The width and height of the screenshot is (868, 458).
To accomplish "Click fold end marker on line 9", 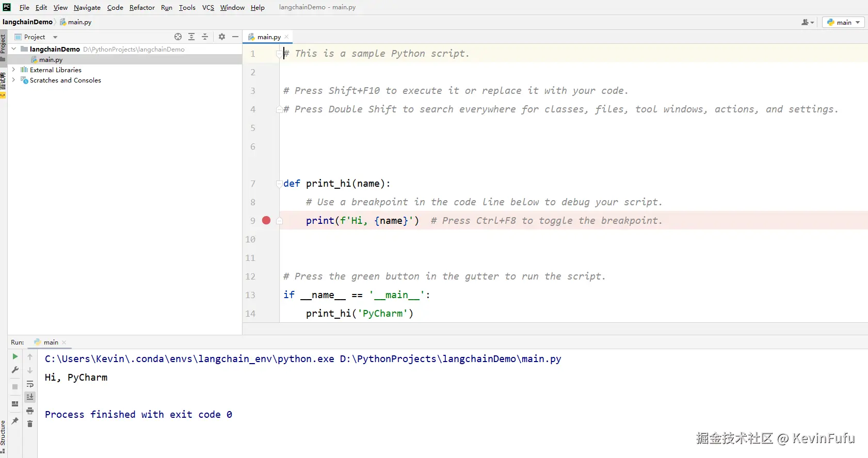I will [279, 220].
